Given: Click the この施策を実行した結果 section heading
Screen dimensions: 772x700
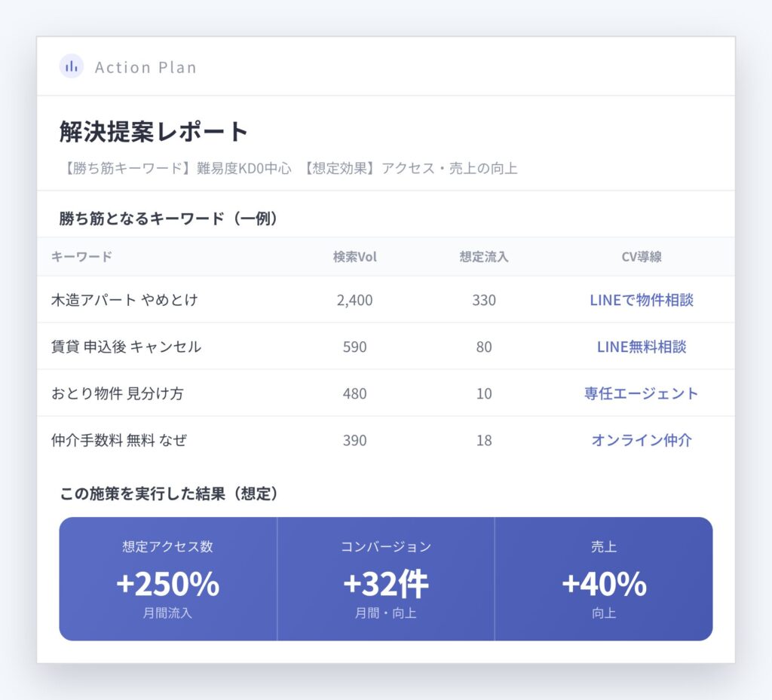Looking at the screenshot, I should 169,494.
